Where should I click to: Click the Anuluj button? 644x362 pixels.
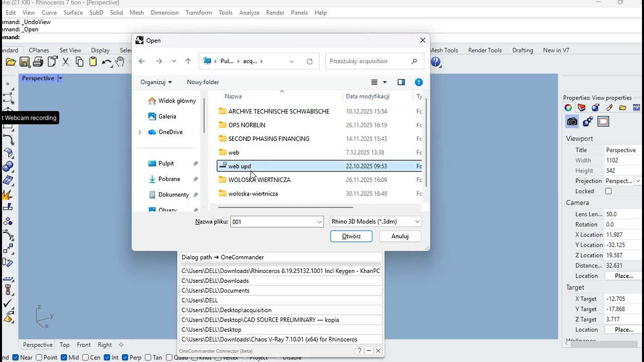(400, 236)
